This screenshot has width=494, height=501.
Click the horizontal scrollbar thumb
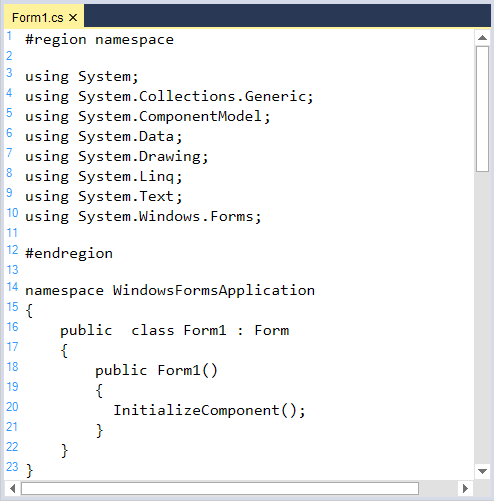click(220, 489)
